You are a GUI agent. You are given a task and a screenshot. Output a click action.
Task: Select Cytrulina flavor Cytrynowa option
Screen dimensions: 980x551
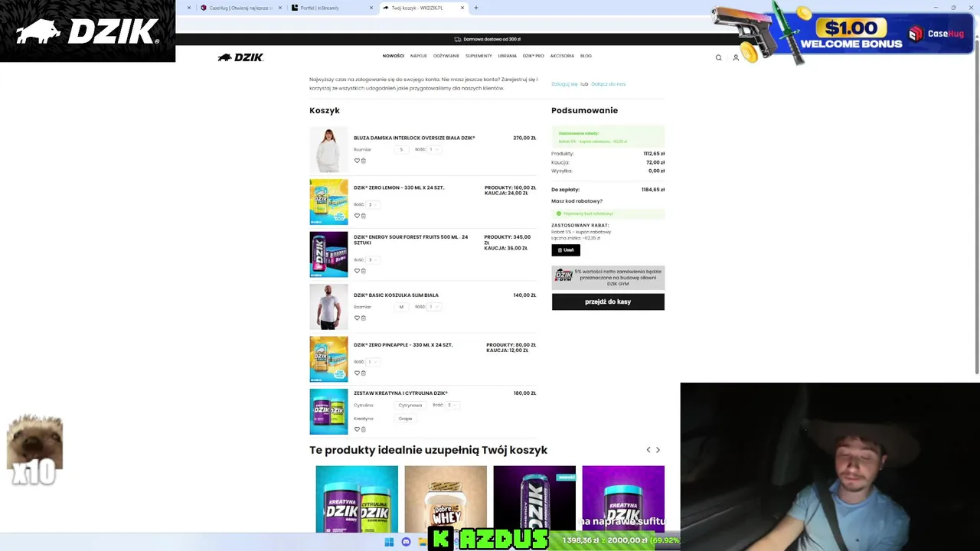[x=411, y=405]
